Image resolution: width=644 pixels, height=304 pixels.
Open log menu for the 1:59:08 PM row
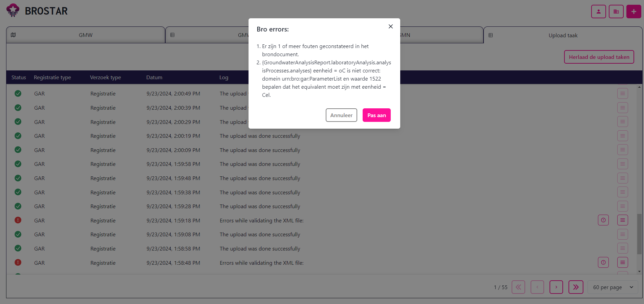point(623,234)
